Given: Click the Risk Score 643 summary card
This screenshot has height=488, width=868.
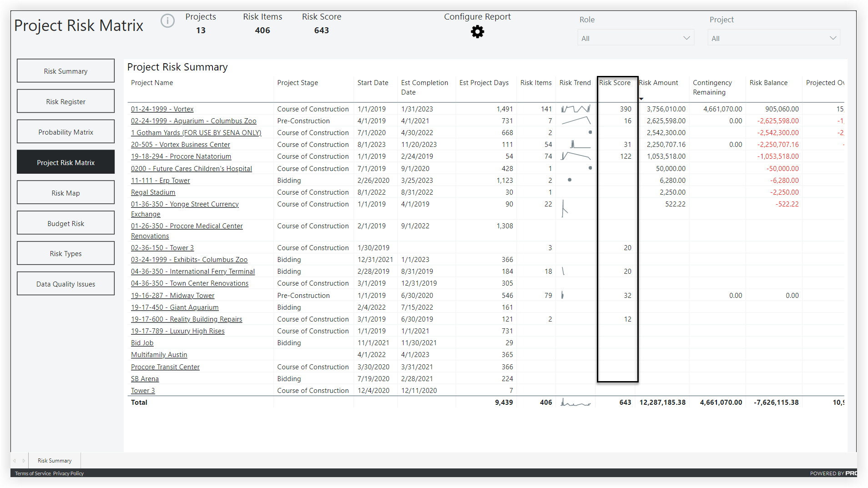Looking at the screenshot, I should [322, 24].
